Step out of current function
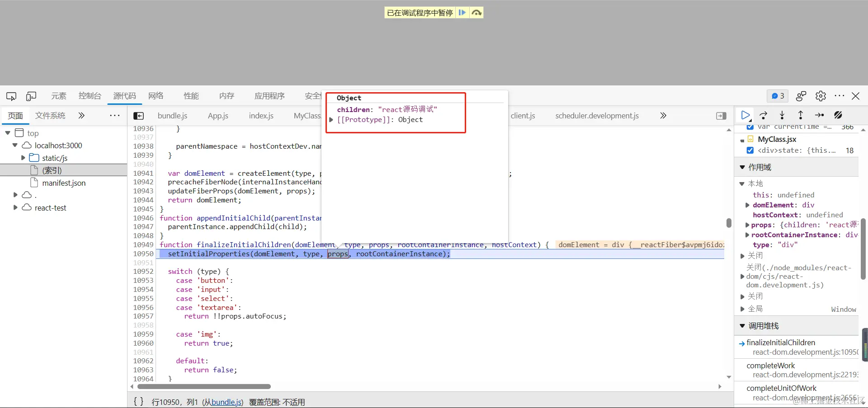Screen dimensions: 868x408 [801, 115]
